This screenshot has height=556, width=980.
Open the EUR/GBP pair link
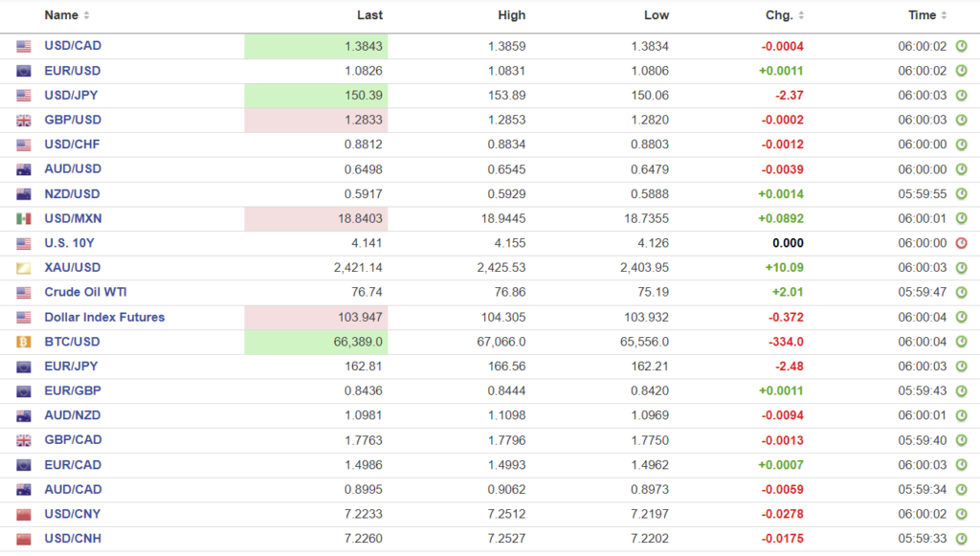71,390
